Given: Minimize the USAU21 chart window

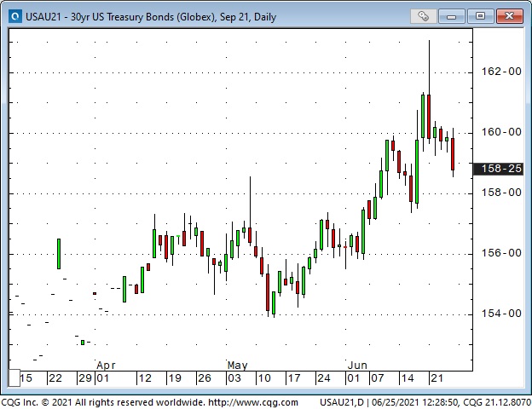Looking at the screenshot, I should click(451, 16).
